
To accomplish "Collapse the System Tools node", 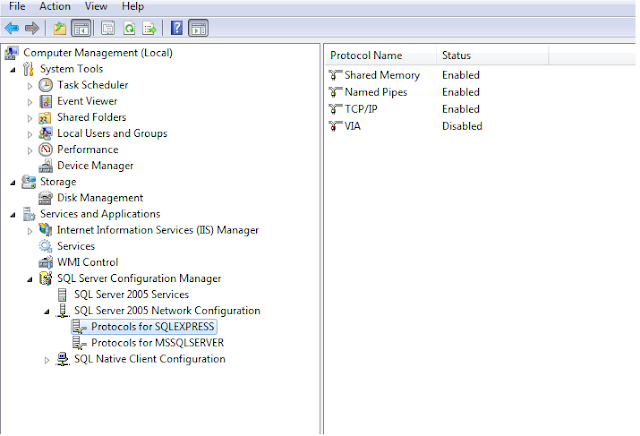I will point(13,70).
